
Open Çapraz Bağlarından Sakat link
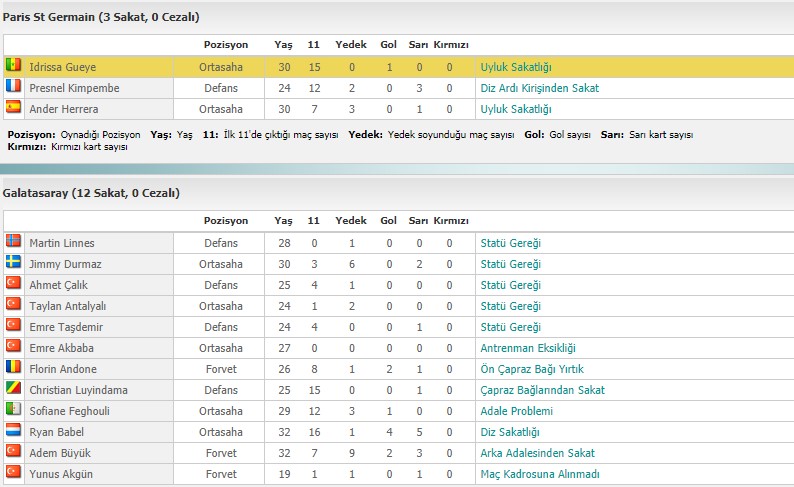542,390
